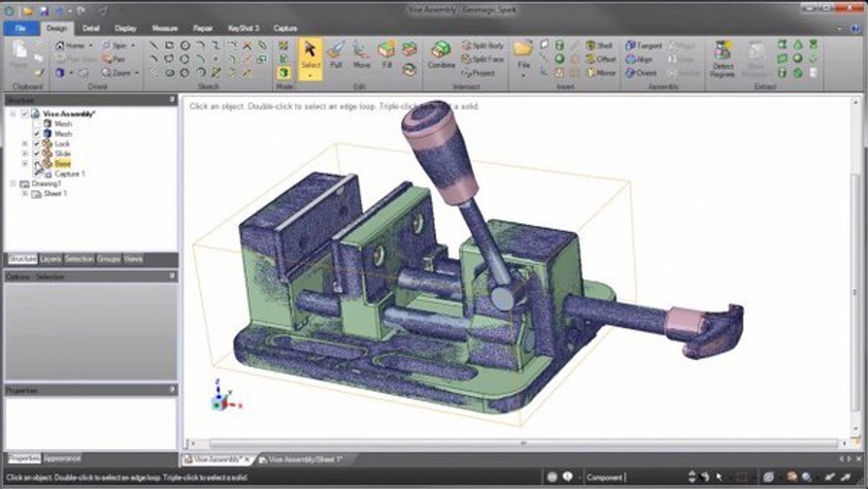This screenshot has height=489, width=868.
Task: Activate the Move tool
Action: point(361,56)
